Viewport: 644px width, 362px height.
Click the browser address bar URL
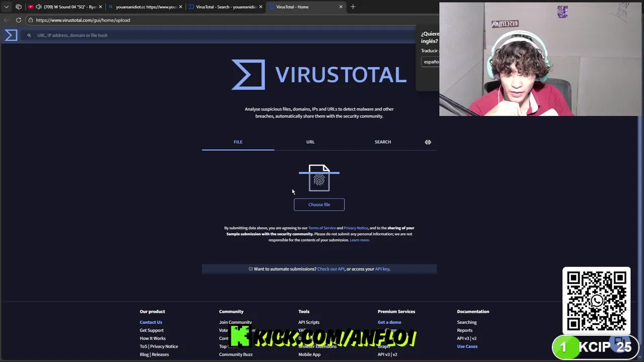pos(83,20)
